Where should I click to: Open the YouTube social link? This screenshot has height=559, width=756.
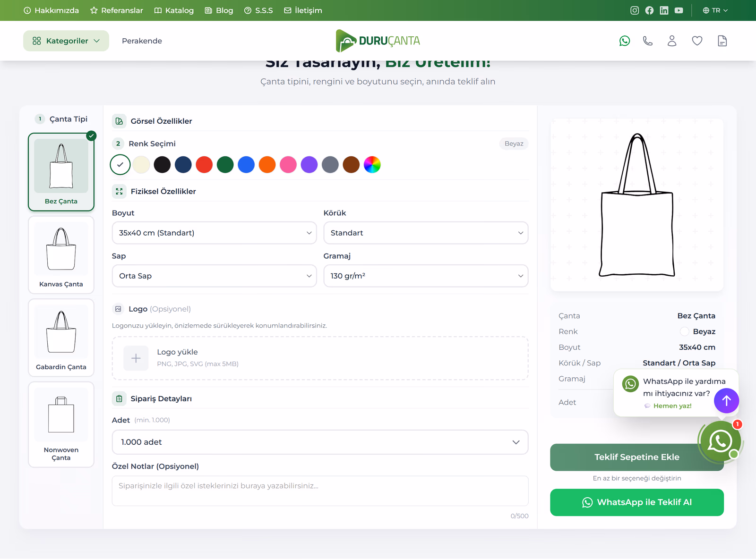(679, 10)
